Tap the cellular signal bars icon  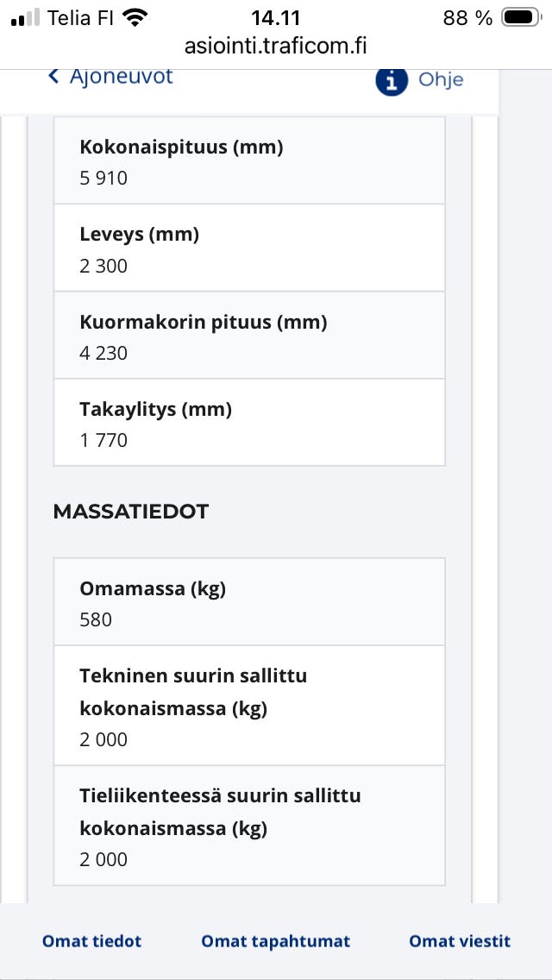click(x=26, y=18)
